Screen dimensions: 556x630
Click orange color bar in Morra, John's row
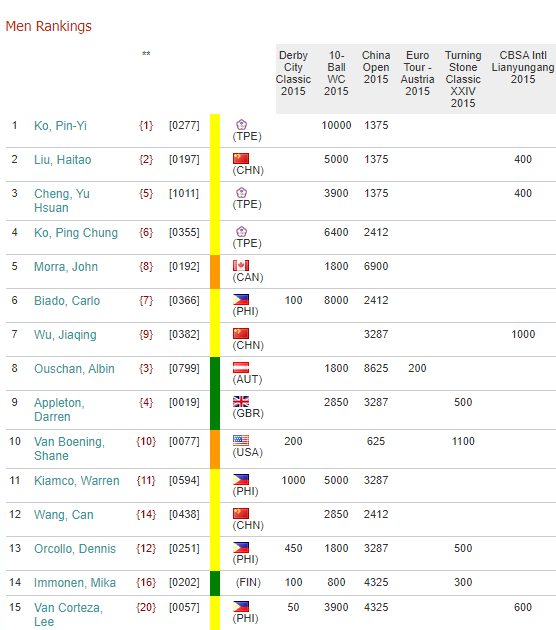215,272
